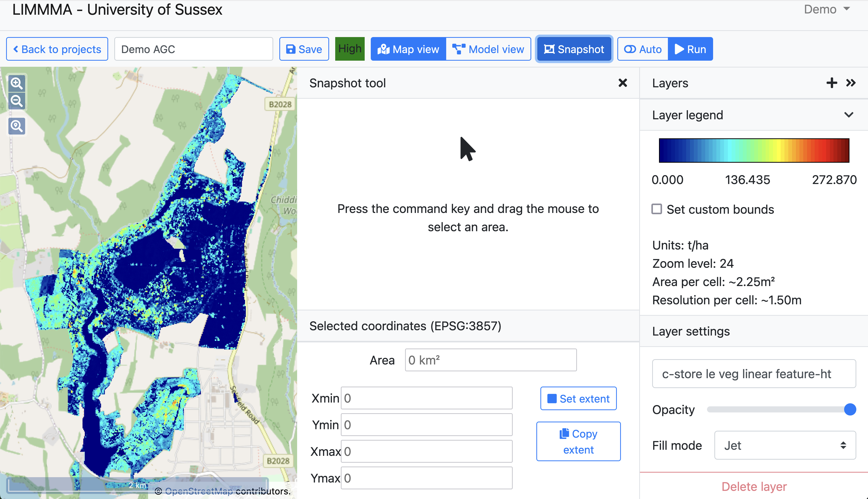Click Back to projects button
868x499 pixels.
click(x=57, y=49)
